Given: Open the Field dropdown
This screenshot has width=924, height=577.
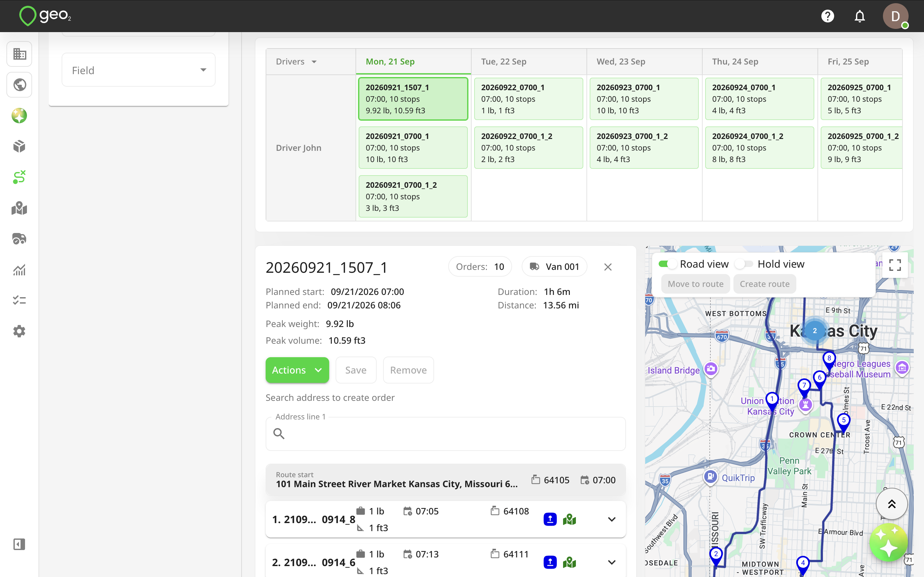Looking at the screenshot, I should pos(139,70).
